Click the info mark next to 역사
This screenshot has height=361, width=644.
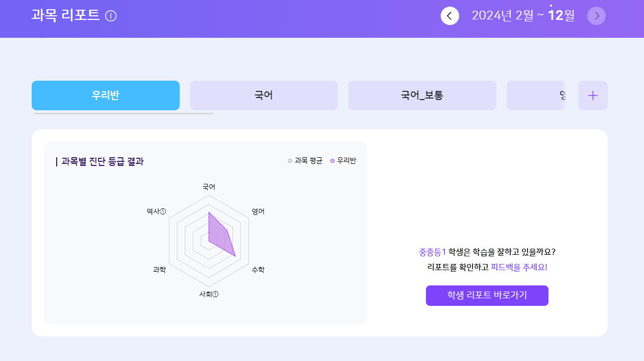(163, 211)
